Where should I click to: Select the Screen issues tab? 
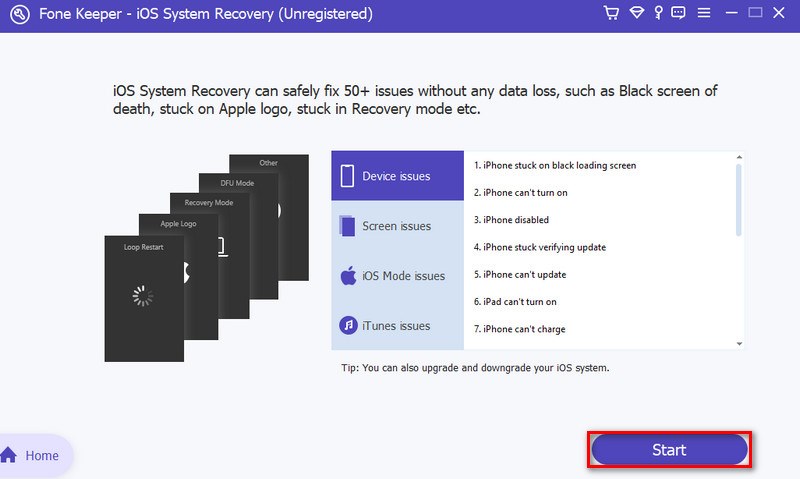pyautogui.click(x=397, y=225)
